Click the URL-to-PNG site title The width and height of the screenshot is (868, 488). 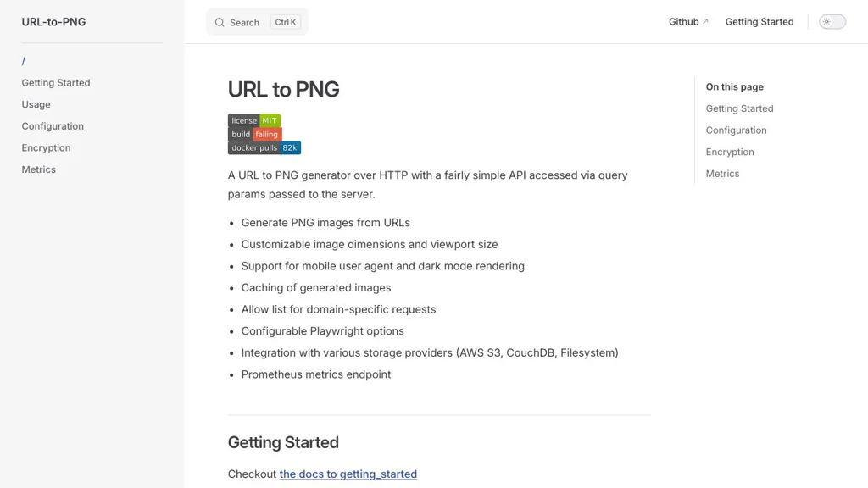click(53, 22)
